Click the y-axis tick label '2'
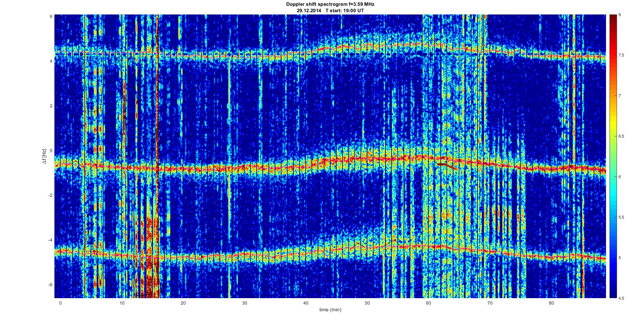644x320 pixels. [51, 106]
